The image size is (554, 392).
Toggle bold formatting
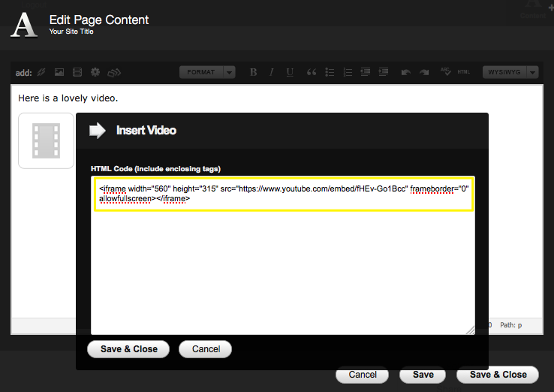253,73
